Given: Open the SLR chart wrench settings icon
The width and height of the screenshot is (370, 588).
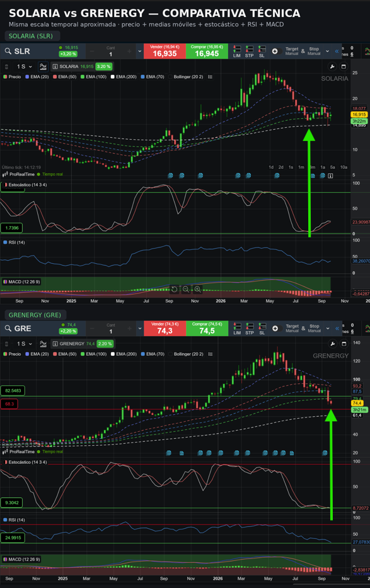Looking at the screenshot, I should [332, 66].
